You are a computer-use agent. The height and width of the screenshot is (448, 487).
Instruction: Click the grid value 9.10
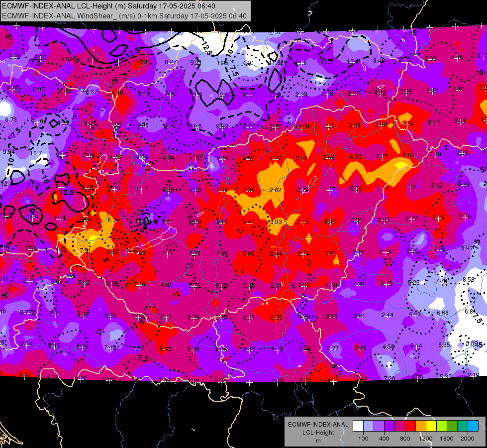(x=37, y=121)
